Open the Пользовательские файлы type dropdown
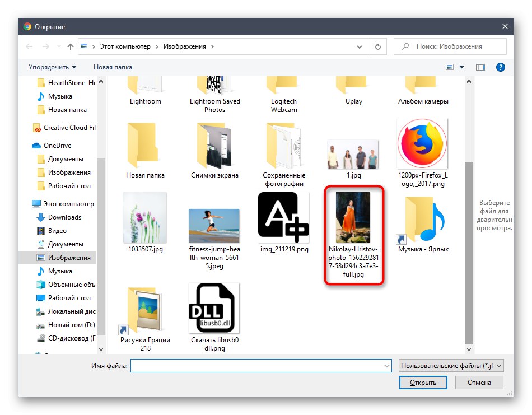The image size is (532, 415). tap(451, 366)
